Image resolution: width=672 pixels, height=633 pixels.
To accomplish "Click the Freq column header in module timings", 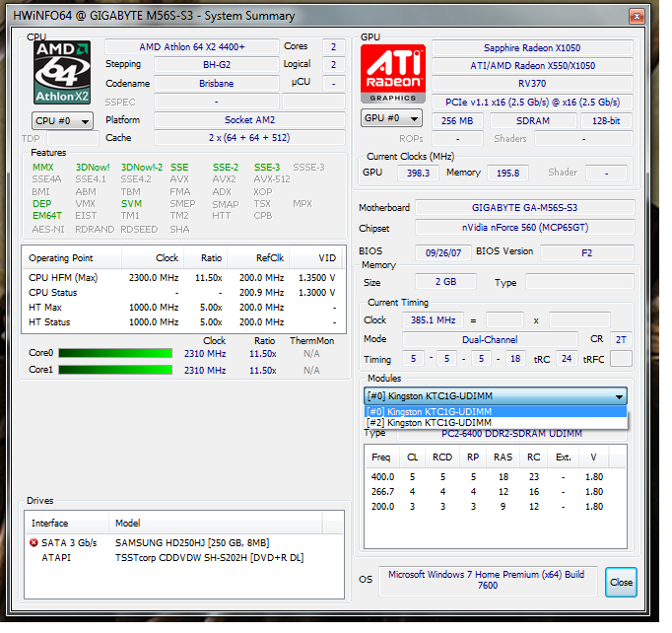I will tap(381, 457).
